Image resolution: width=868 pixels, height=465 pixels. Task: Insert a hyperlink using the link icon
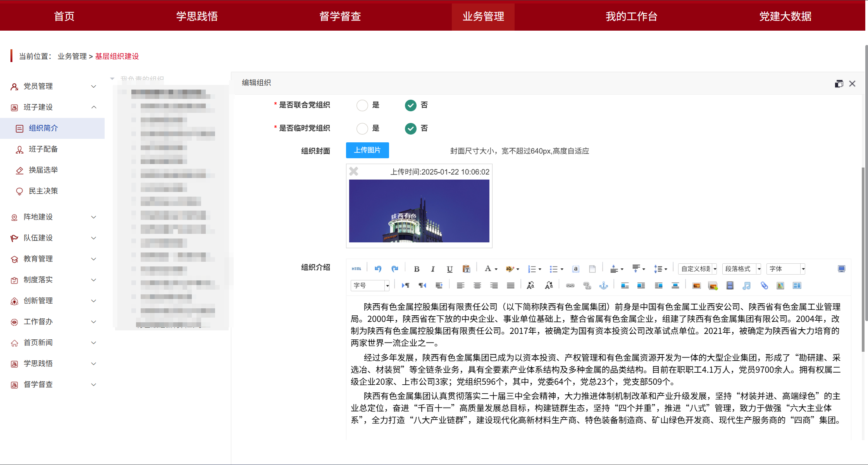pos(571,285)
